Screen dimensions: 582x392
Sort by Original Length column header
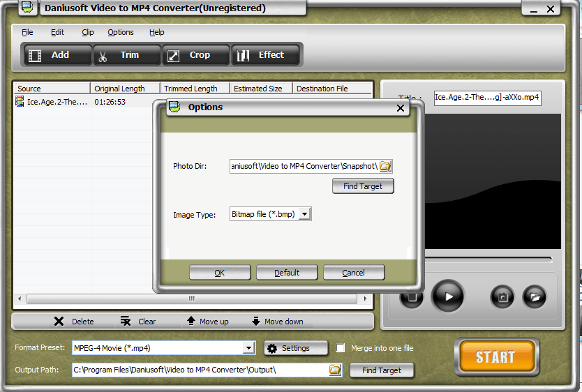click(x=125, y=89)
